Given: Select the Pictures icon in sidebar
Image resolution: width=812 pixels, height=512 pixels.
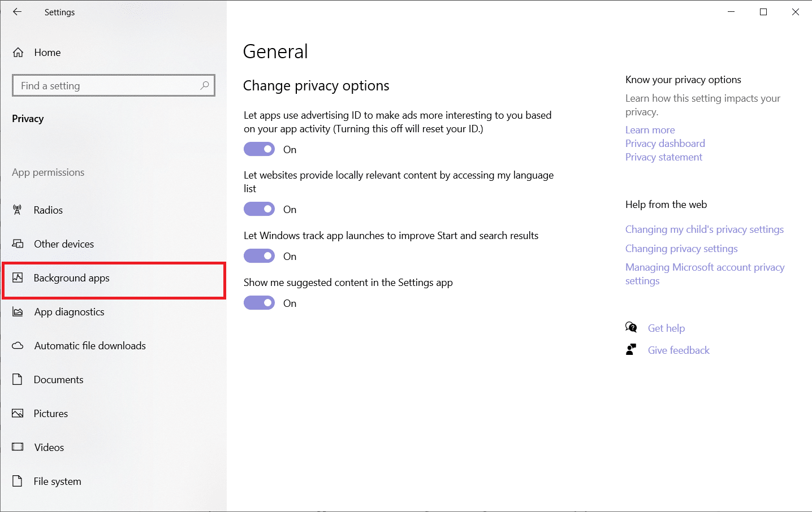Looking at the screenshot, I should coord(18,414).
